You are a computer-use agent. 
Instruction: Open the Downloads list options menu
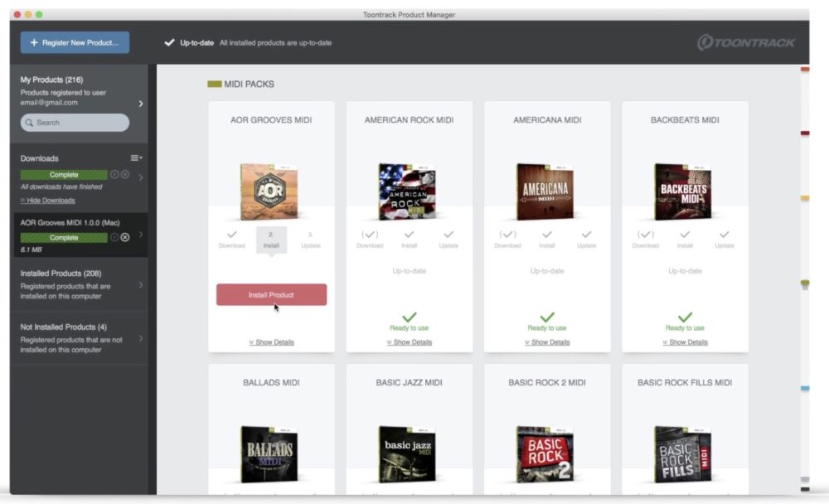[x=136, y=158]
